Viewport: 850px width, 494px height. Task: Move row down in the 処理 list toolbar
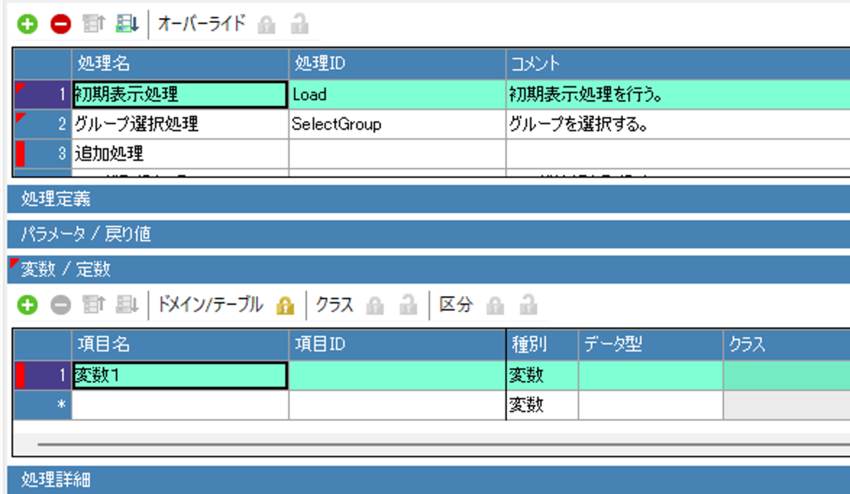point(127,24)
